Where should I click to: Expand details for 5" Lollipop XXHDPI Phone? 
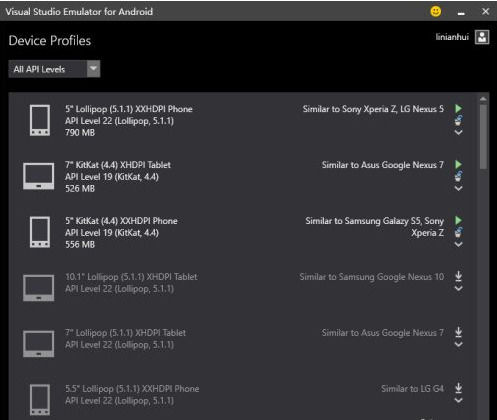coord(459,132)
